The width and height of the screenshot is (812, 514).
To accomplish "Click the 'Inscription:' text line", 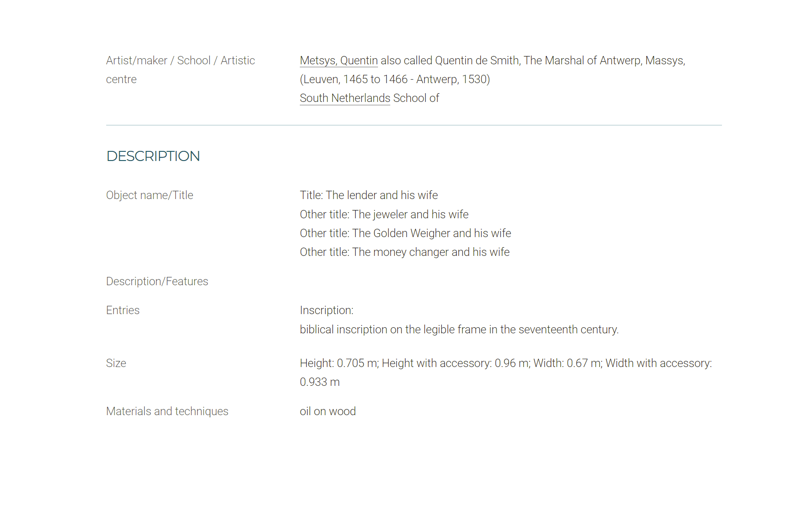I will pyautogui.click(x=326, y=310).
